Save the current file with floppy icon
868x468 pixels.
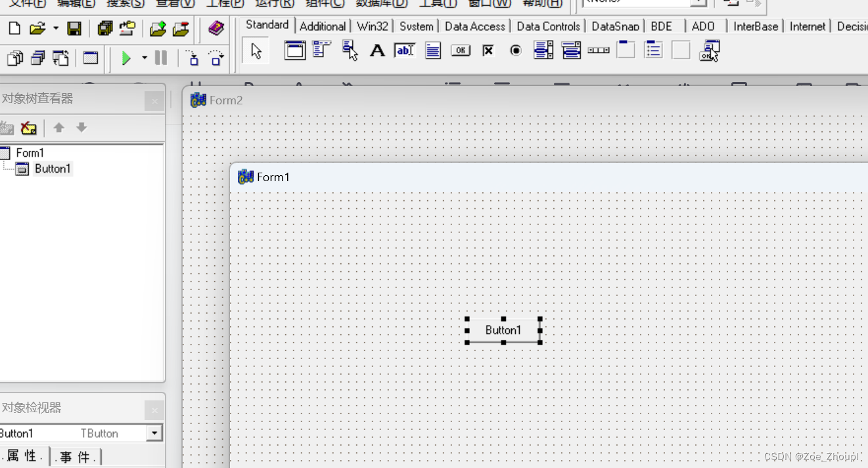coord(74,28)
